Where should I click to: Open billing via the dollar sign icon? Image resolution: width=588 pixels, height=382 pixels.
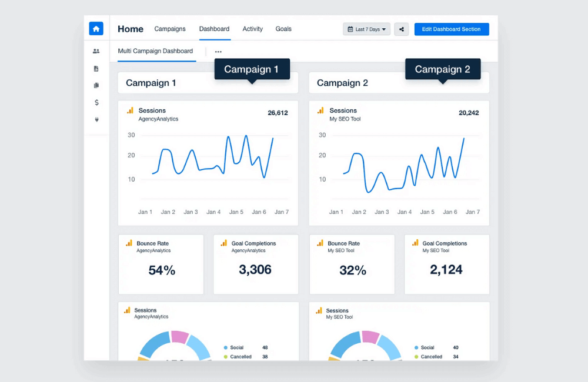point(96,102)
